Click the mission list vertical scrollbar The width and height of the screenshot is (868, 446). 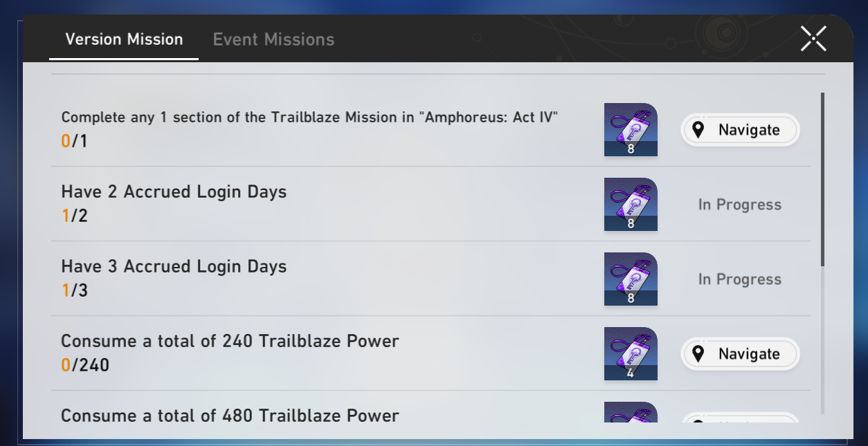pyautogui.click(x=822, y=180)
